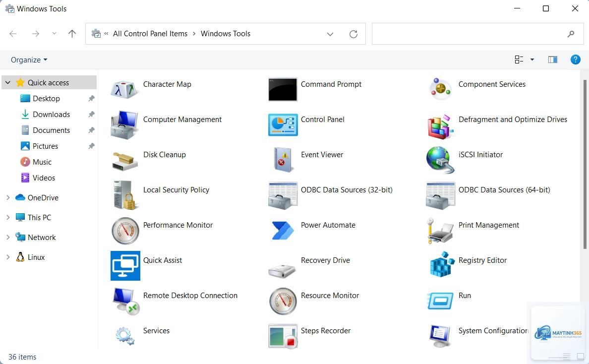Open Desktop in Quick access
The width and height of the screenshot is (589, 364).
[46, 98]
